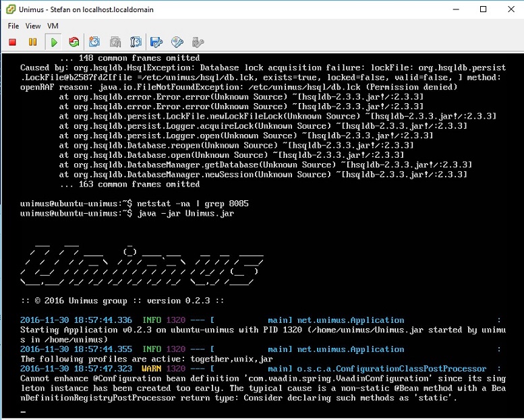This screenshot has width=524, height=420.
Task: Click the 'Caused by: org.hsqldb.HsqlException' line
Action: [262, 67]
